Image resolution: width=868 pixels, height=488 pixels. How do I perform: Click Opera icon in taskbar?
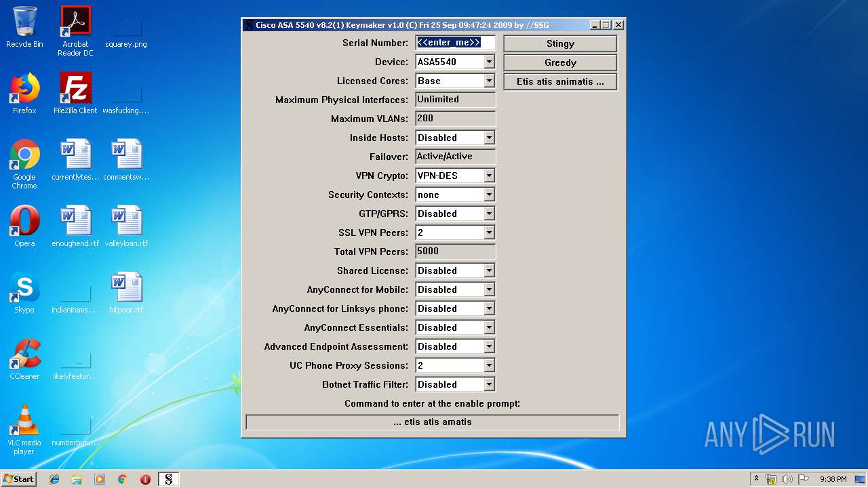[145, 479]
